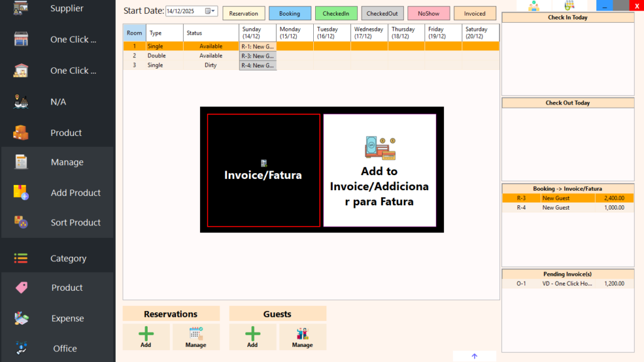Click the guests group icon at top right
Image resolution: width=644 pixels, height=362 pixels.
pyautogui.click(x=533, y=5)
